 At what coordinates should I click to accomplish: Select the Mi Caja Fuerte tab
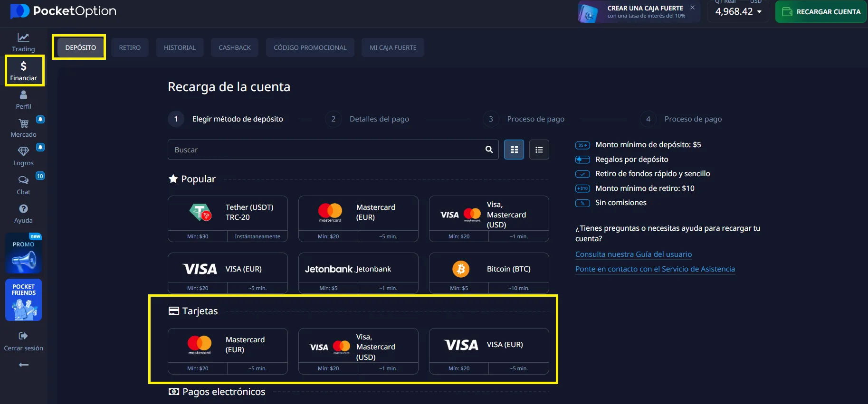(x=393, y=47)
